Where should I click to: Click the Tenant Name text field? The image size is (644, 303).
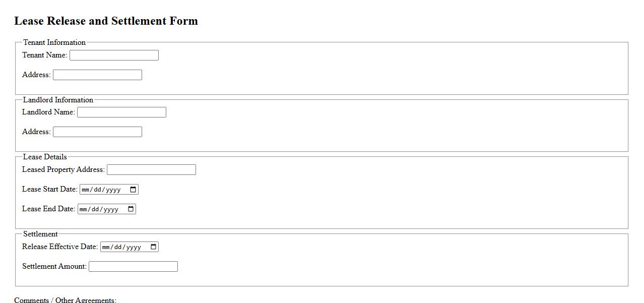coord(114,55)
